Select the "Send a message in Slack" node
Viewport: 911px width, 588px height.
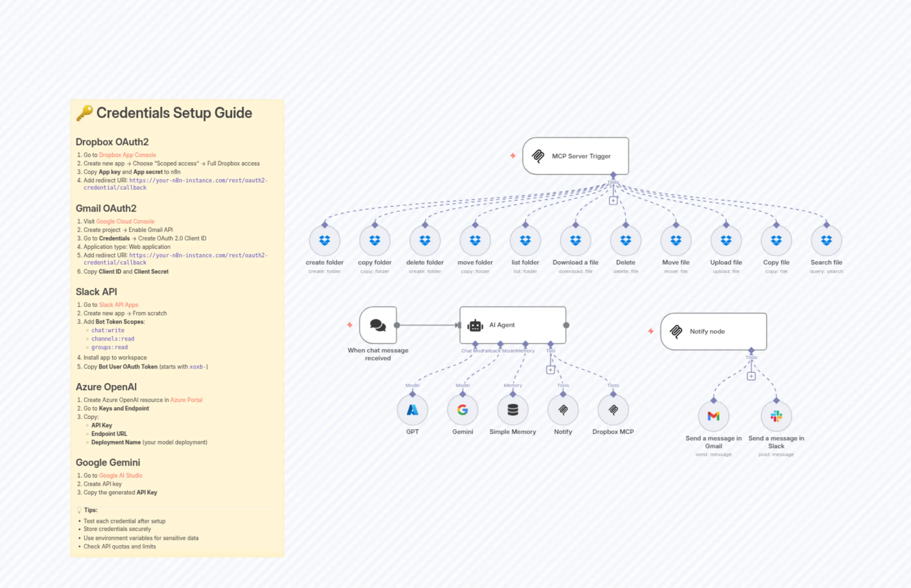(776, 416)
